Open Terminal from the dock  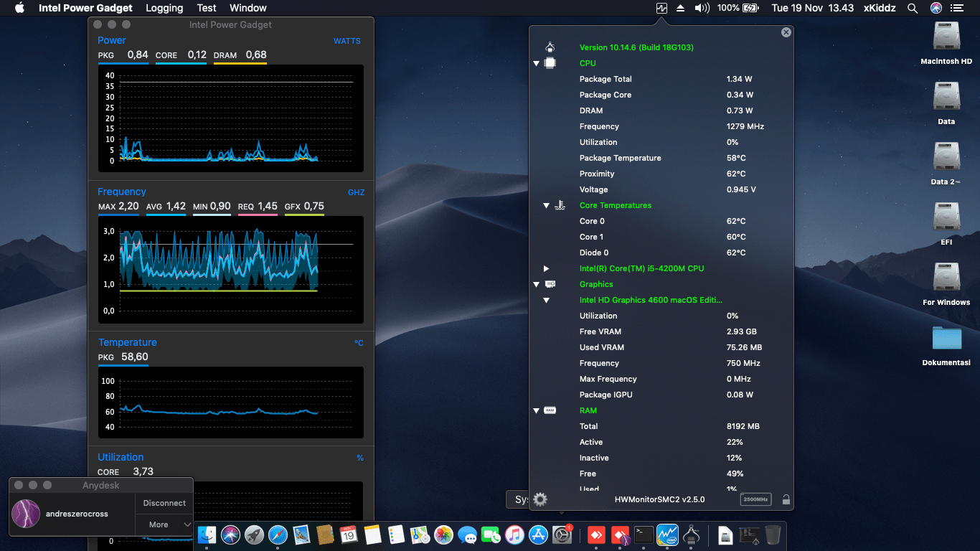tap(644, 534)
